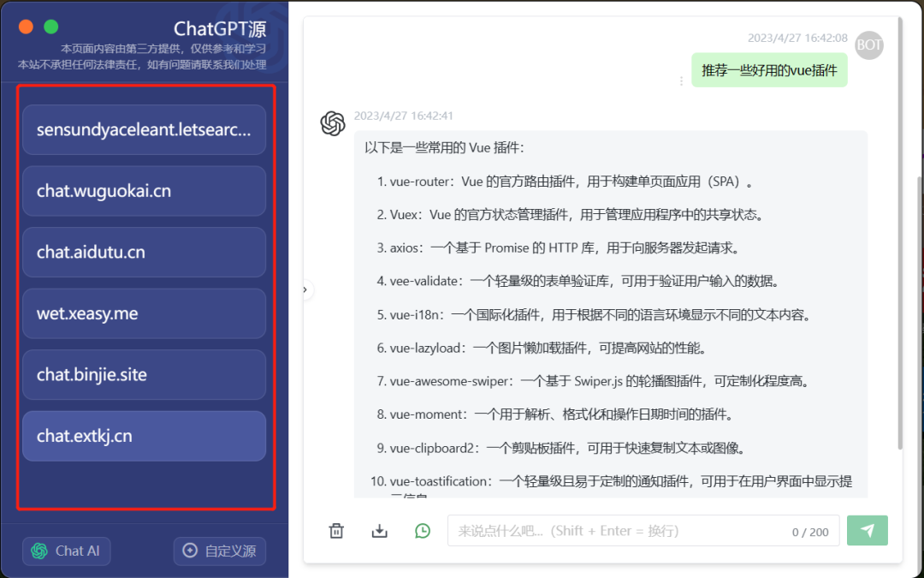Click the Chat AI button
The image size is (924, 578).
click(67, 551)
